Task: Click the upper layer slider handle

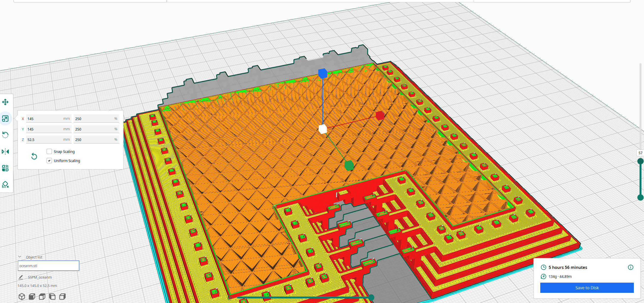Action: pyautogui.click(x=640, y=161)
